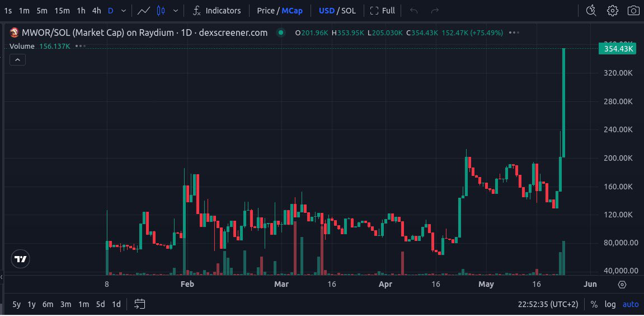Take a chart snapshot with camera icon
This screenshot has width=644, height=316.
pos(634,11)
